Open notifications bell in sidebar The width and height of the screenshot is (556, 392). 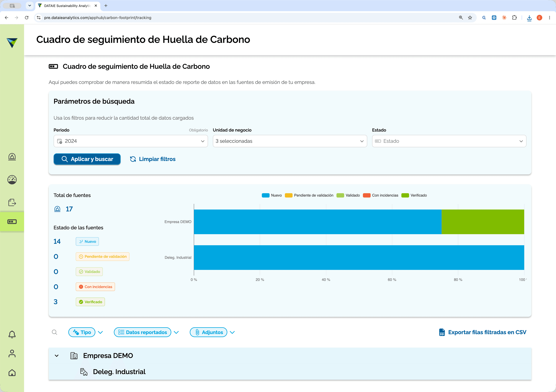click(x=12, y=334)
